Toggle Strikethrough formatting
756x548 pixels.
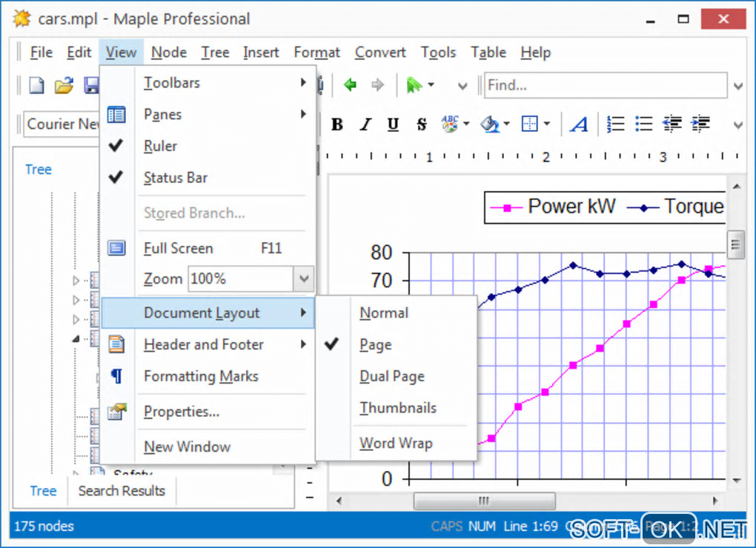(422, 124)
